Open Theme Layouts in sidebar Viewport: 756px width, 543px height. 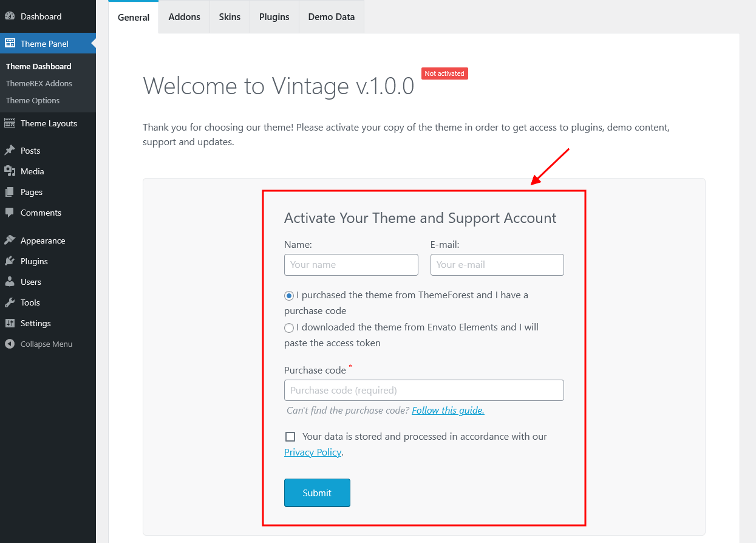click(x=48, y=123)
